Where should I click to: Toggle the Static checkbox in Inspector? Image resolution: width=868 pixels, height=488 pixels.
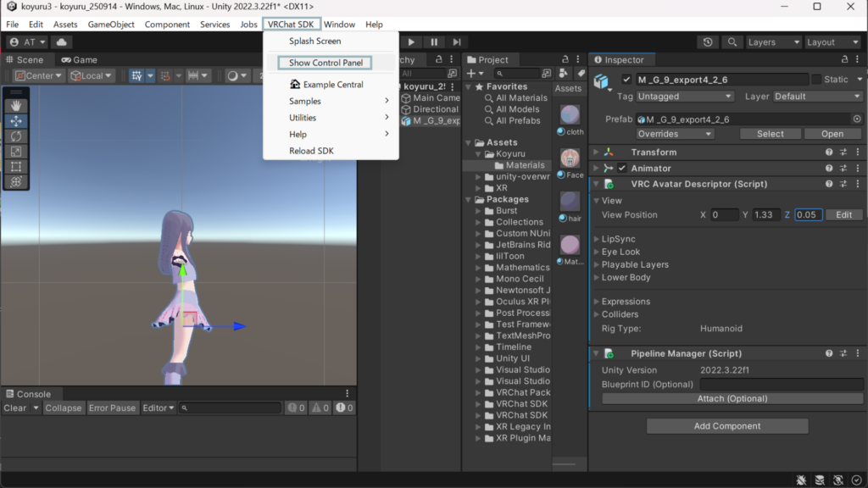(816, 80)
